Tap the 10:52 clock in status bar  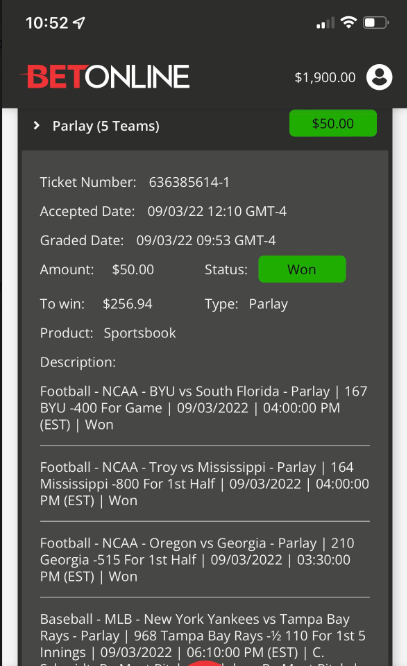pos(46,23)
